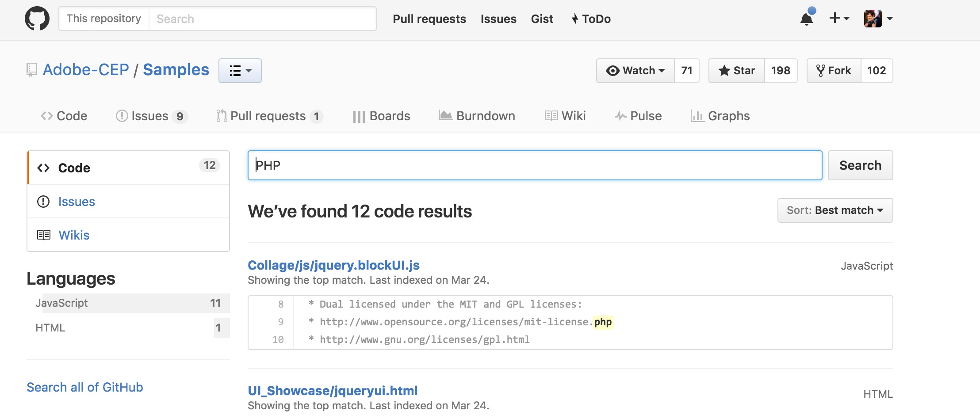The image size is (980, 419).
Task: Click the 12 count badge in Code row
Action: (x=210, y=165)
